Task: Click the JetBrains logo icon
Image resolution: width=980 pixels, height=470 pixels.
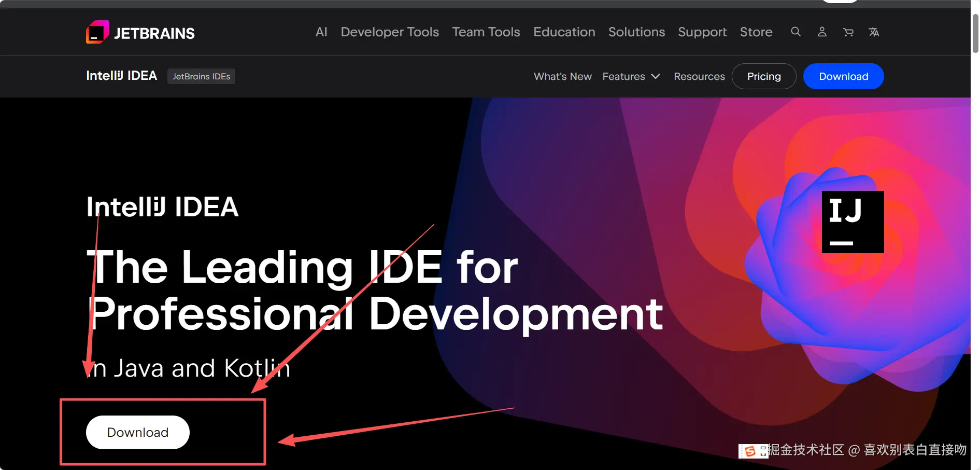Action: pos(97,32)
